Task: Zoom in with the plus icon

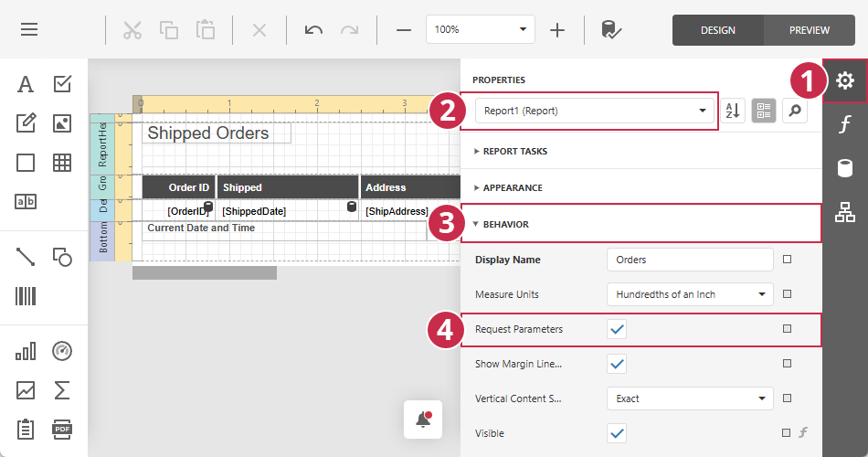Action: tap(557, 30)
